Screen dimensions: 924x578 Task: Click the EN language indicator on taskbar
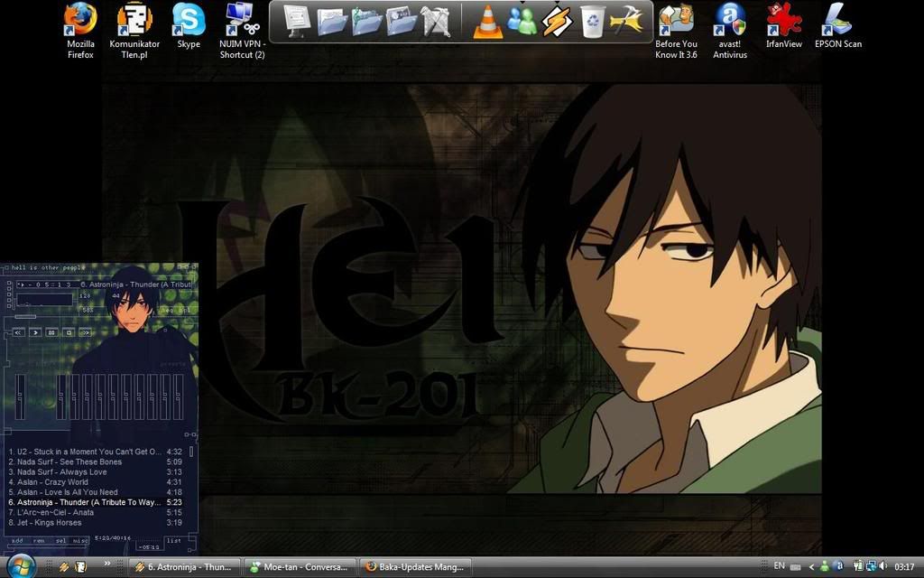pyautogui.click(x=779, y=566)
